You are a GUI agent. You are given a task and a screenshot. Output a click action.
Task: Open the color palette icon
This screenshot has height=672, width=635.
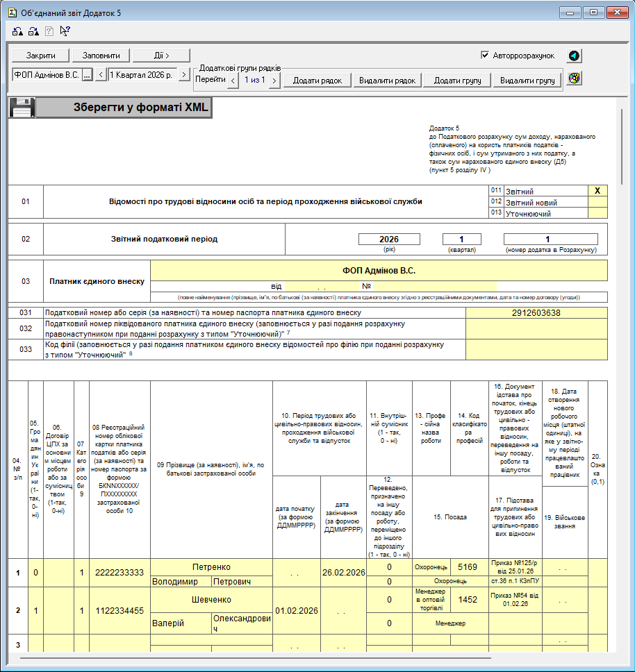[574, 78]
